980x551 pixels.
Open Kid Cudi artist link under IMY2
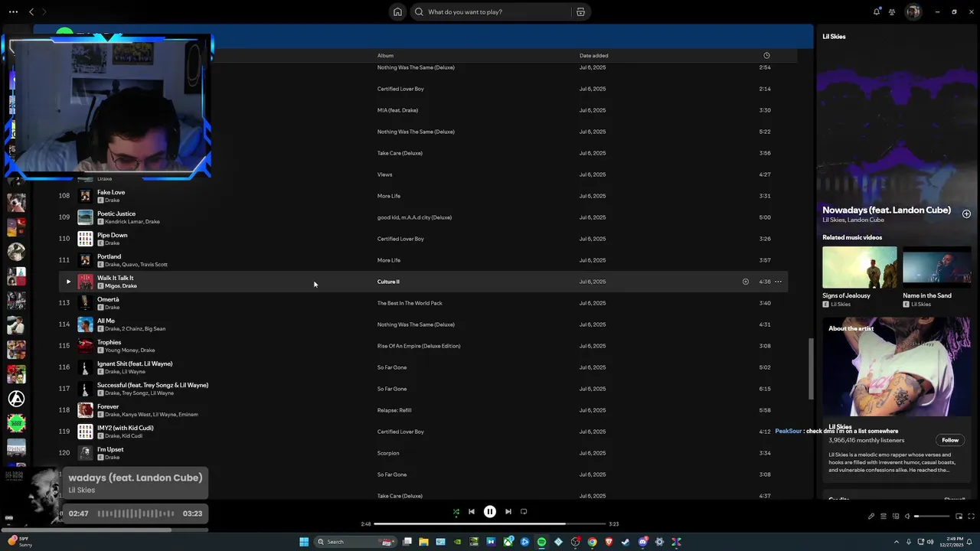132,436
